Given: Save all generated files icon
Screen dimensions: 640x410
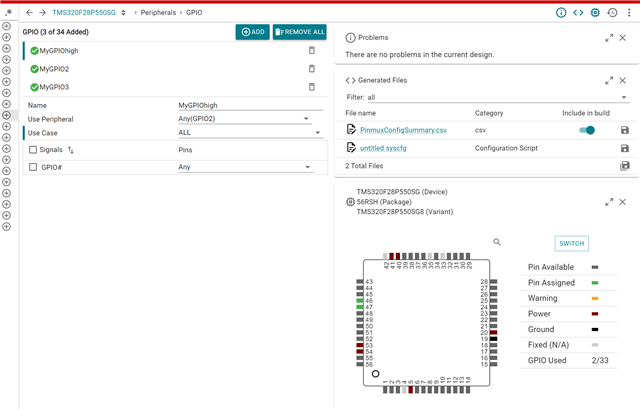Looking at the screenshot, I should pyautogui.click(x=624, y=166).
